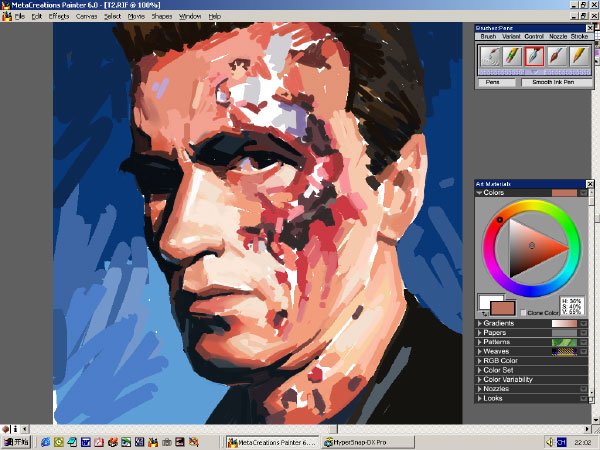Open the Papers row dropdown arrow
600x450 pixels.
click(583, 333)
